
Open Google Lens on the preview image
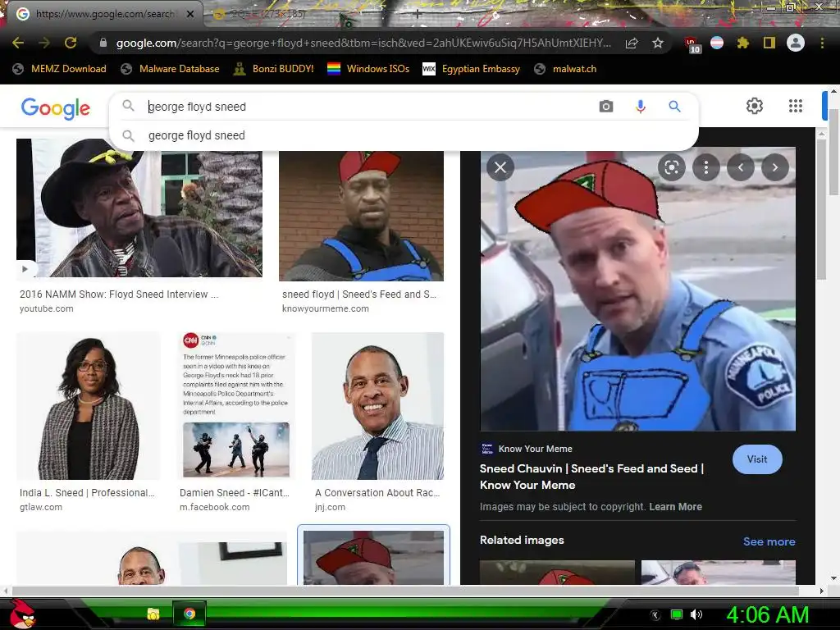(x=671, y=167)
